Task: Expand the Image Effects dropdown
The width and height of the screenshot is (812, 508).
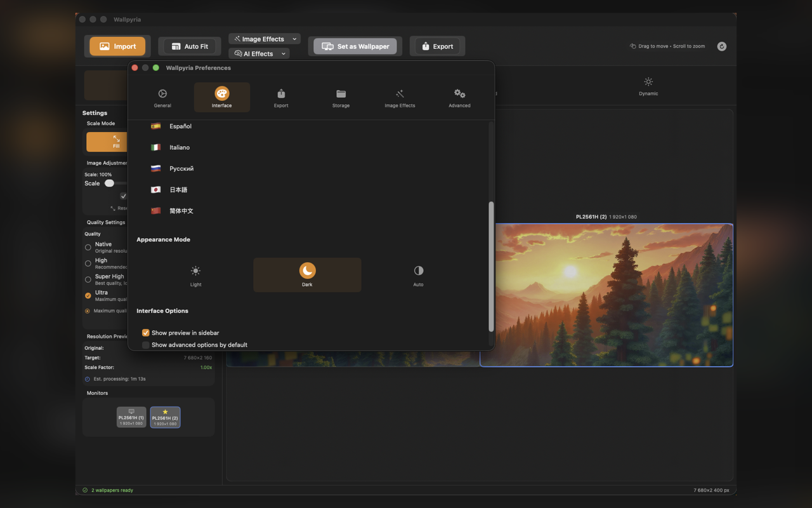Action: pos(265,39)
